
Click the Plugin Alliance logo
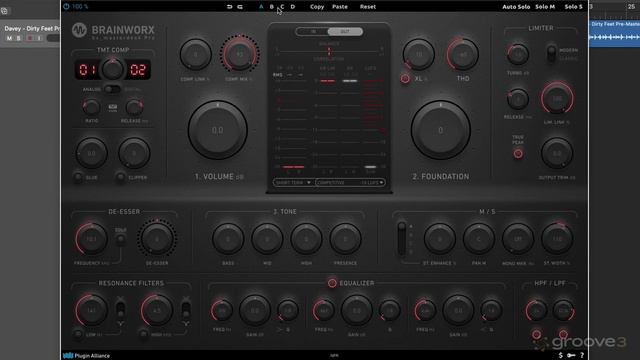pyautogui.click(x=87, y=356)
